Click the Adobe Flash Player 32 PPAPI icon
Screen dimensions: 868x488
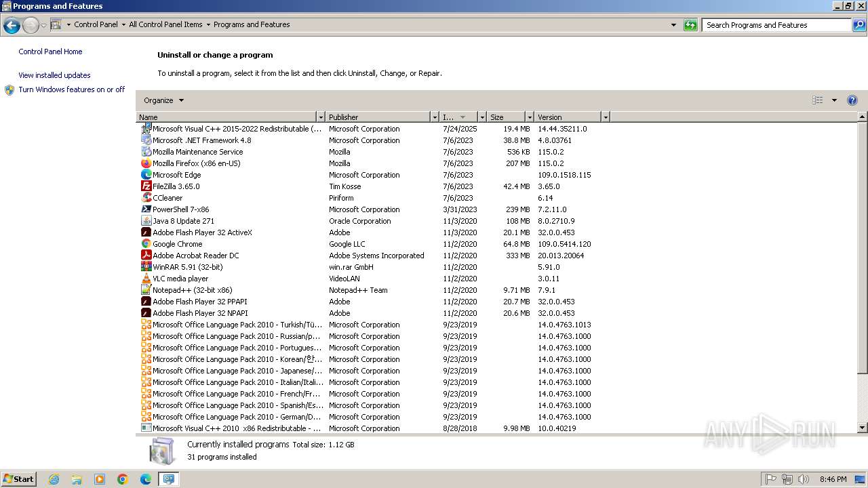(x=146, y=302)
